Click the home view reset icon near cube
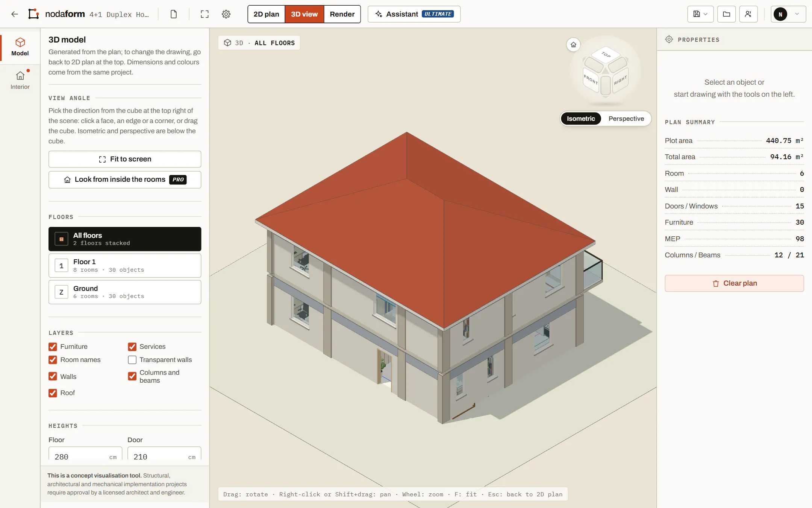Image resolution: width=812 pixels, height=508 pixels. (573, 45)
